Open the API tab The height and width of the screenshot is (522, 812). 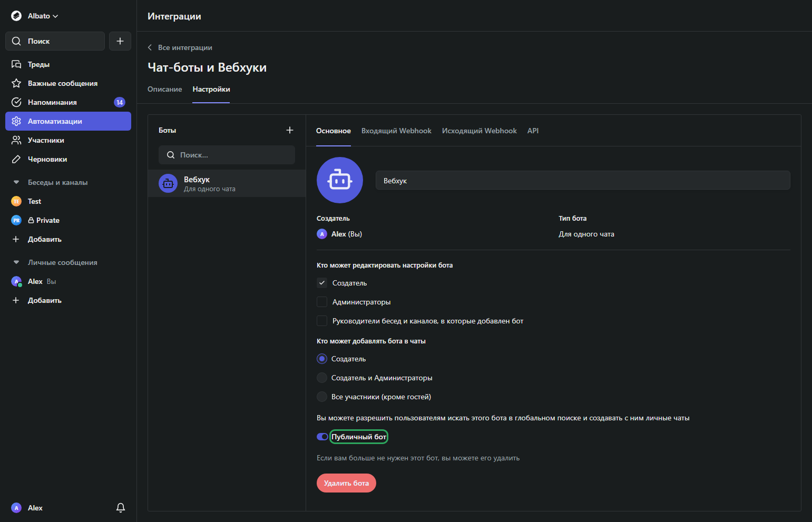[x=533, y=131]
